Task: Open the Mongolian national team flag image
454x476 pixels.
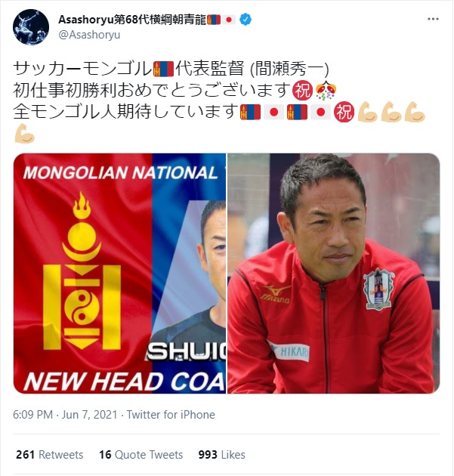Action: 119,274
